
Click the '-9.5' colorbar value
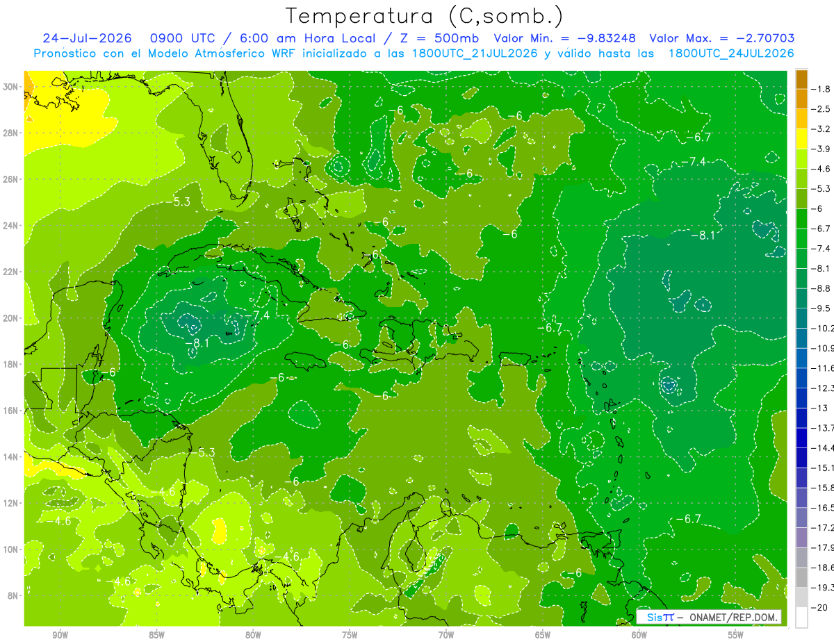pos(821,308)
